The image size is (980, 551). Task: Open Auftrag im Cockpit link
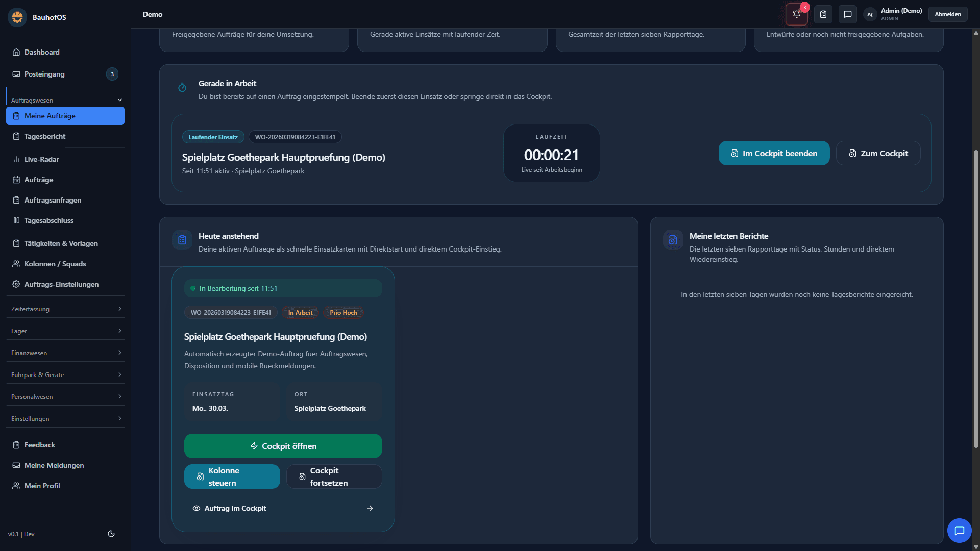pyautogui.click(x=235, y=508)
